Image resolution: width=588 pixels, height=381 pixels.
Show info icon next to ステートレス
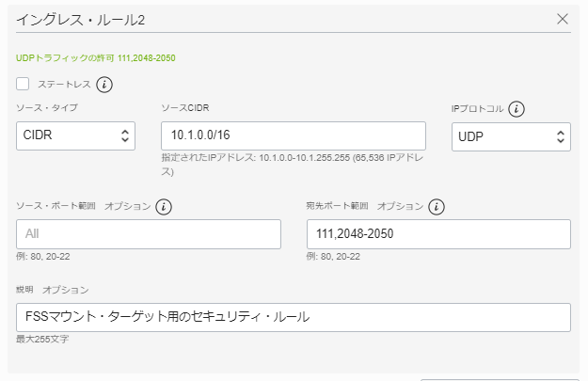click(x=104, y=85)
